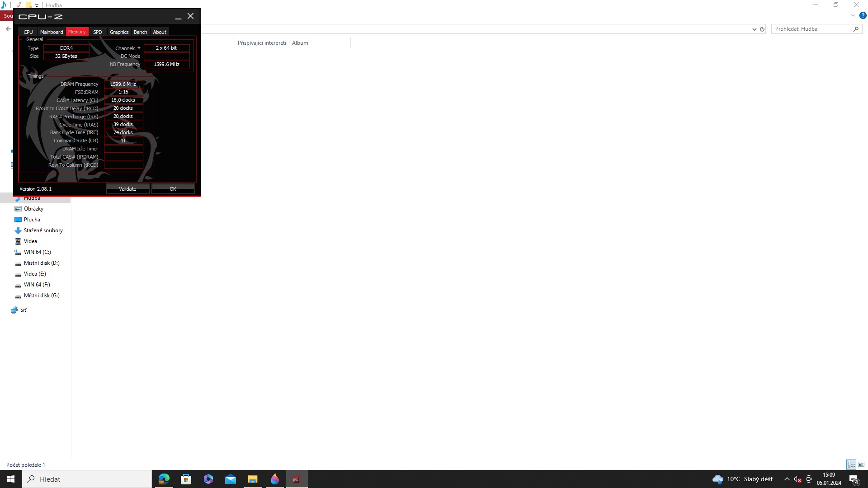This screenshot has width=868, height=488.
Task: Switch to details view toggle
Action: coord(851,465)
